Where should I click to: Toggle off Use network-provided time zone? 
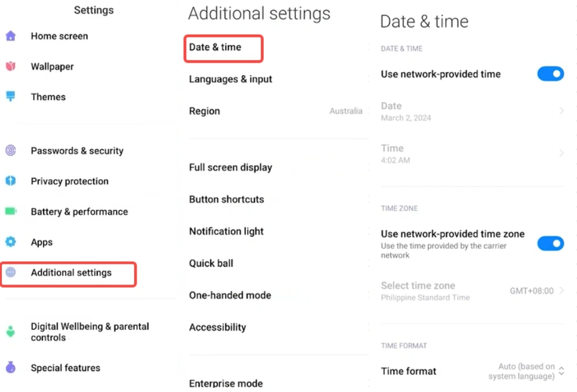click(550, 243)
